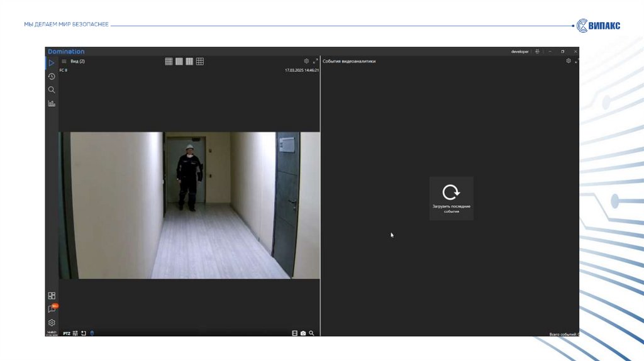The width and height of the screenshot is (644, 361).
Task: Click the developer user label
Action: pyautogui.click(x=519, y=52)
